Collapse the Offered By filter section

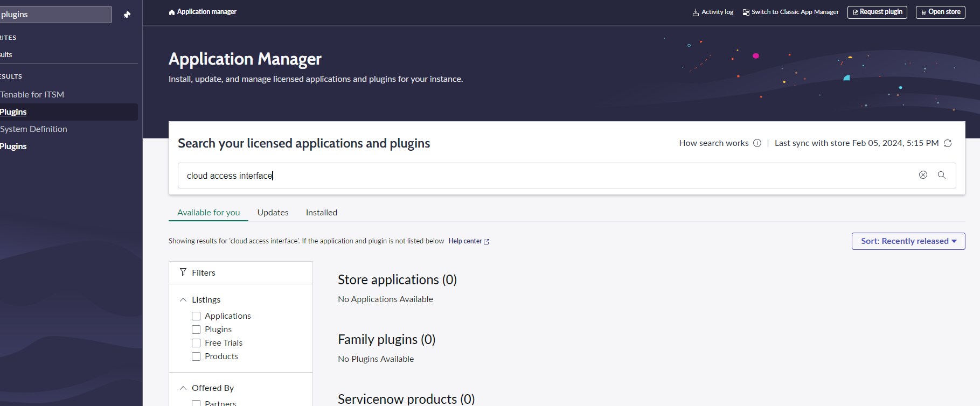point(183,388)
